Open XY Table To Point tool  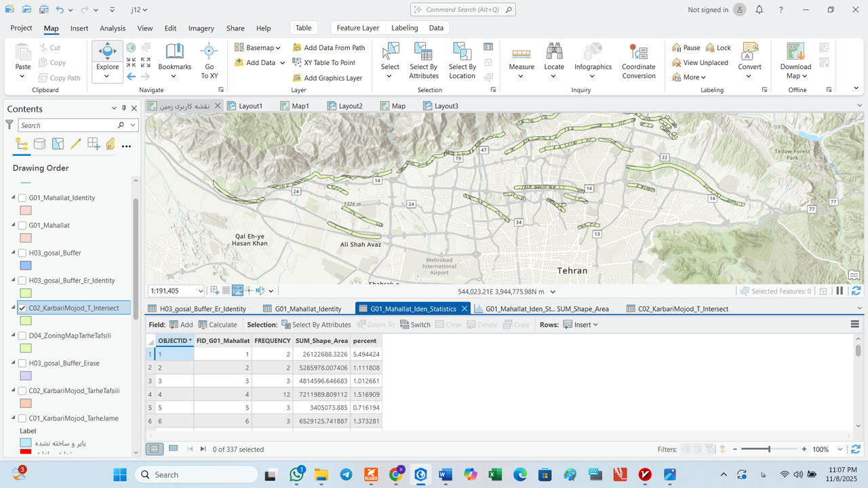[x=324, y=62]
